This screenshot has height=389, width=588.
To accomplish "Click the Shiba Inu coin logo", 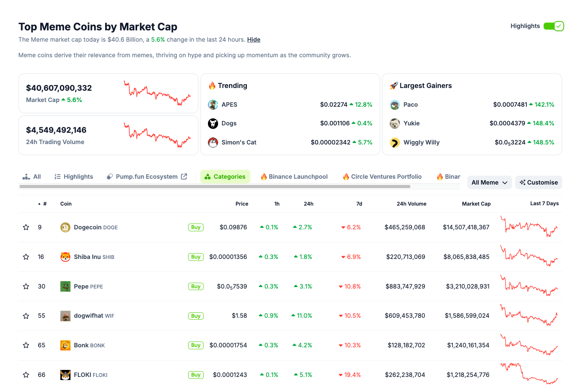I will click(65, 257).
